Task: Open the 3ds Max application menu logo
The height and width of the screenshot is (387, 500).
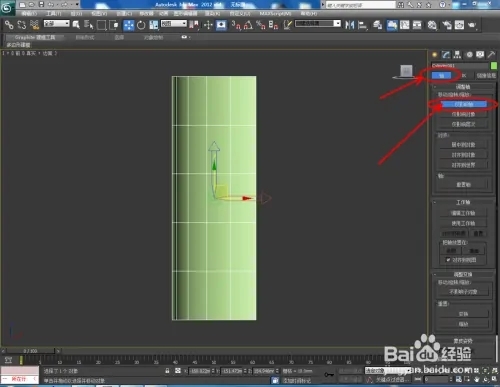Action: [7, 7]
